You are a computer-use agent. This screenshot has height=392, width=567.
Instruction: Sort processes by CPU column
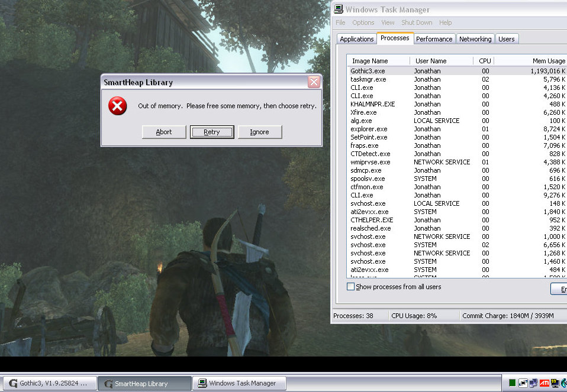[x=484, y=61]
